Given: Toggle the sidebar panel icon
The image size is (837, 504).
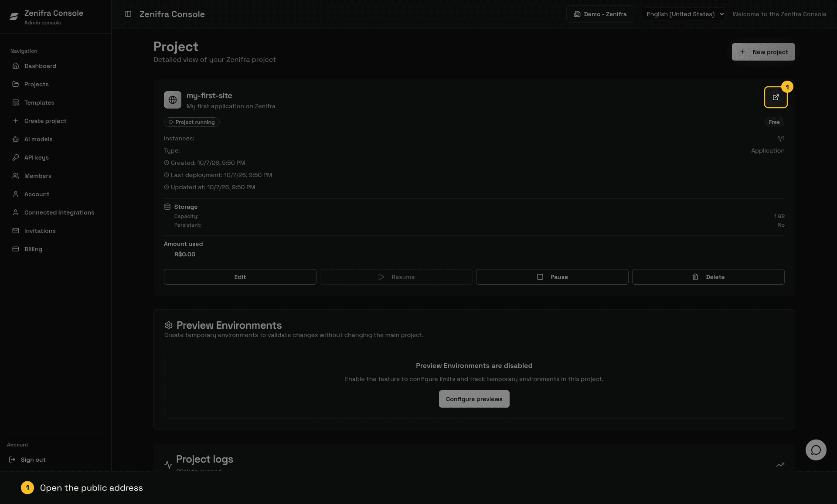Looking at the screenshot, I should tap(128, 14).
